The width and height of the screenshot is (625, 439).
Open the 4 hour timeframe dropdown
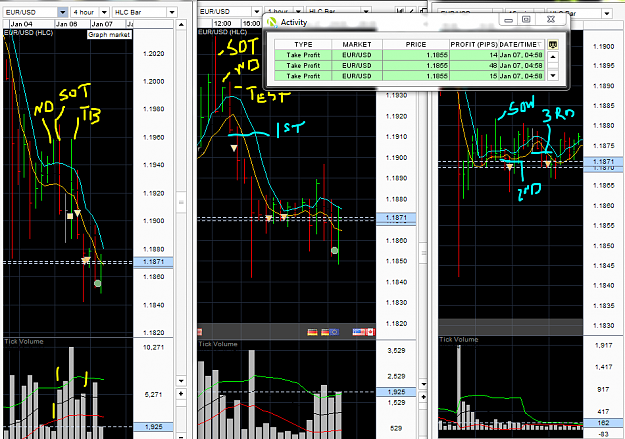tap(104, 12)
